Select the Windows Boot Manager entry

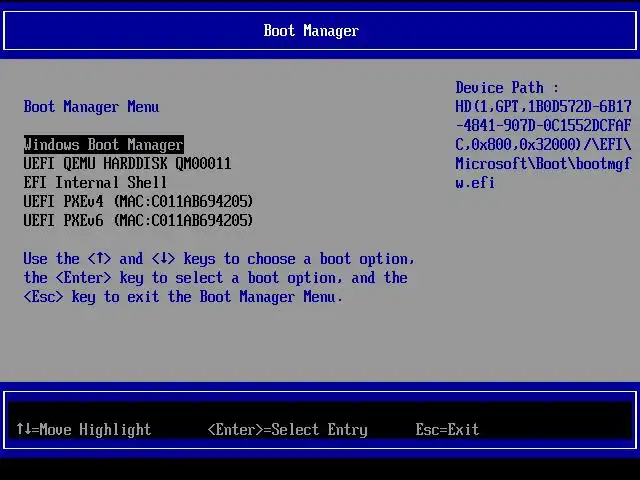tap(104, 145)
